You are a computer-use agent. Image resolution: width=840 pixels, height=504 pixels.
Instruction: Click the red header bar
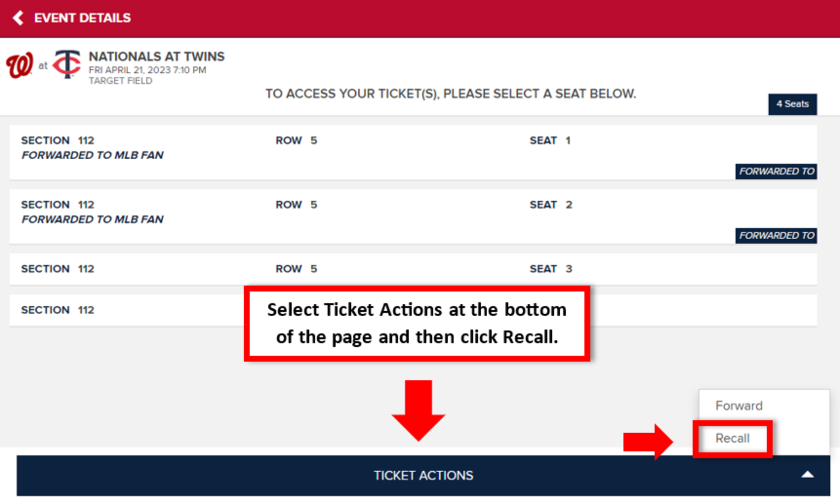tap(418, 17)
